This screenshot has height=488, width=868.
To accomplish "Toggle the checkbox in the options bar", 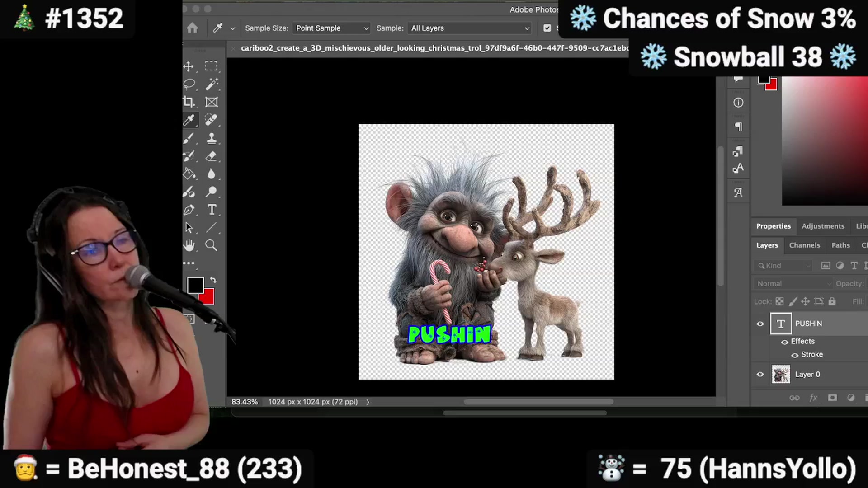I will click(547, 28).
